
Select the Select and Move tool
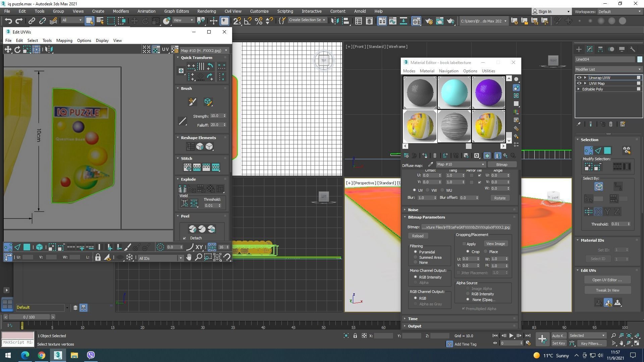pyautogui.click(x=134, y=21)
